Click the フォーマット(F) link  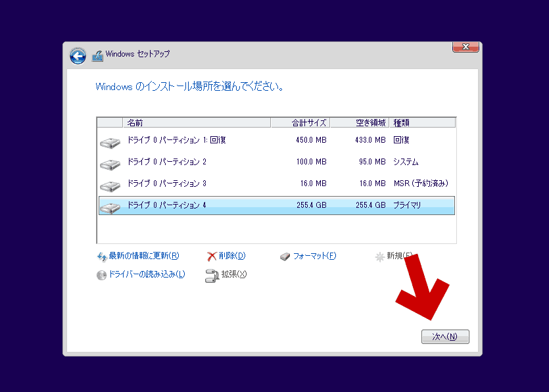coord(314,256)
